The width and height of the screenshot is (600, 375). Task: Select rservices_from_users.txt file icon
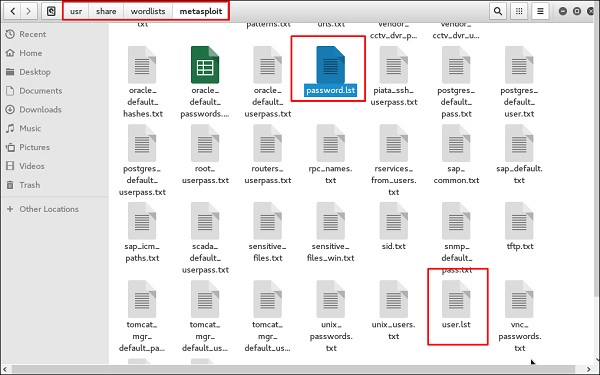pyautogui.click(x=393, y=143)
